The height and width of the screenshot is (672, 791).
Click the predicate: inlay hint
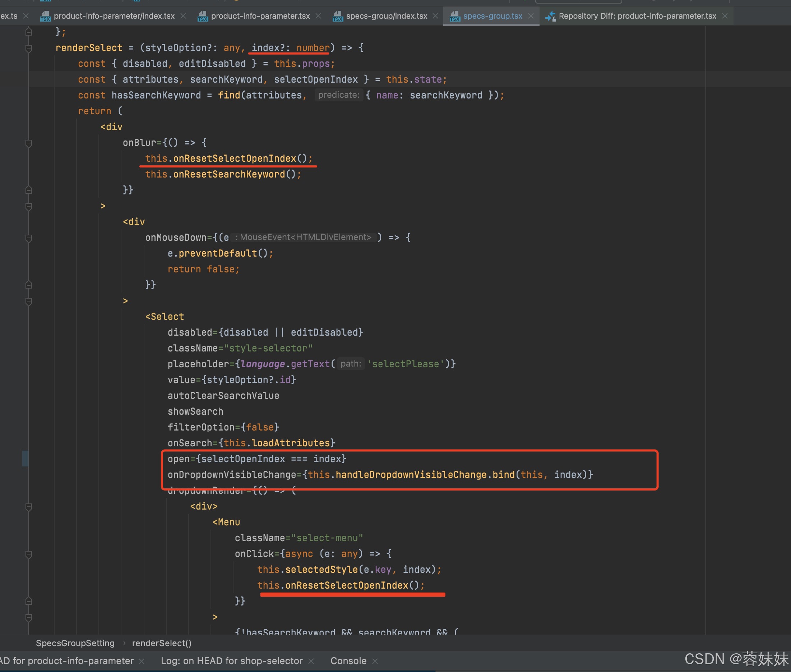pyautogui.click(x=339, y=95)
